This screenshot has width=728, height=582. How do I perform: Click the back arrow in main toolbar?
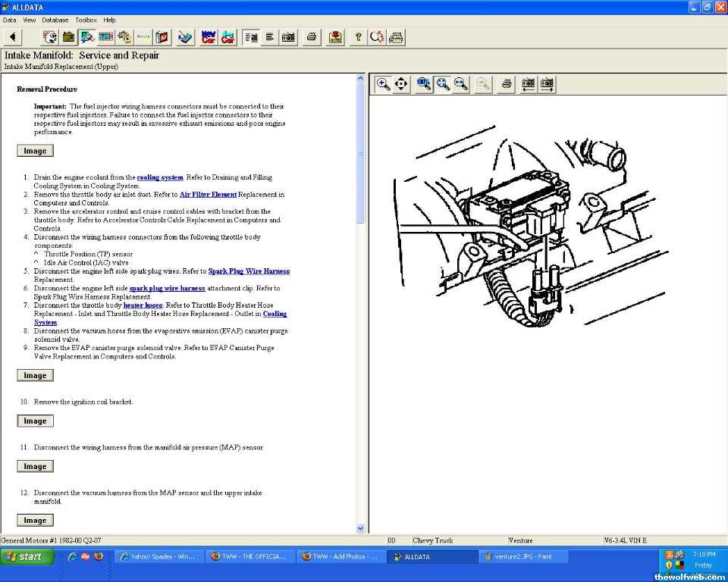click(12, 37)
